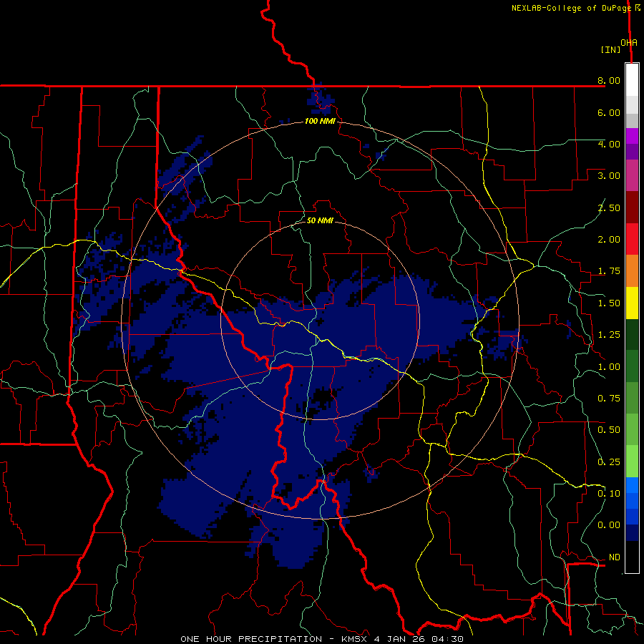Click the 0.50 legend value
The width and height of the screenshot is (644, 644).
point(609,430)
